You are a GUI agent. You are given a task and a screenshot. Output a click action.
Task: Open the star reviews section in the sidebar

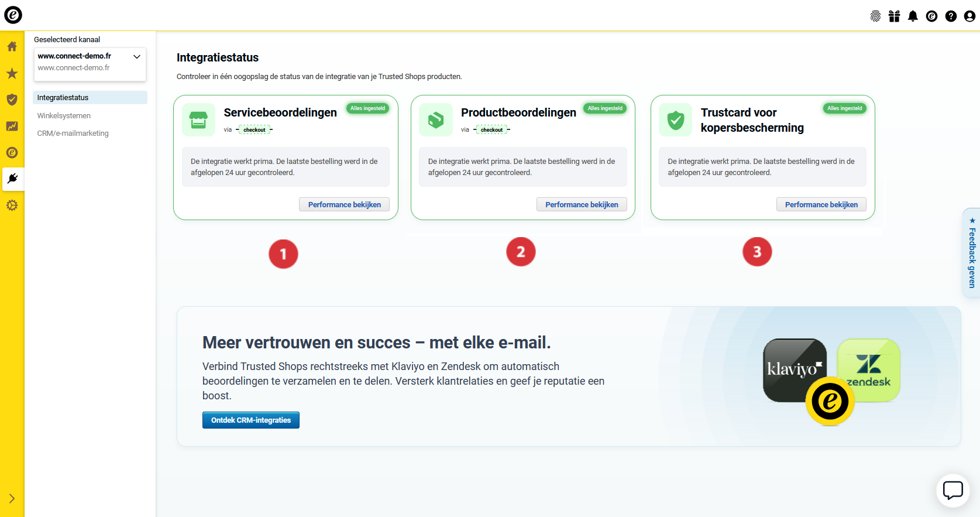click(12, 73)
